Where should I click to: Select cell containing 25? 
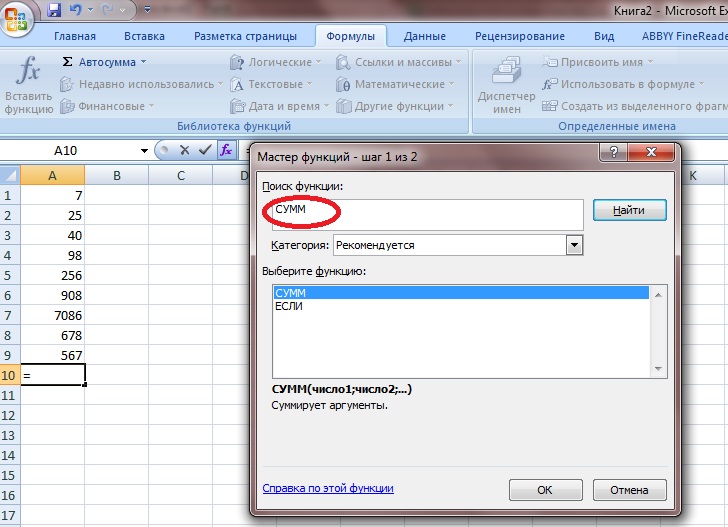coord(52,215)
